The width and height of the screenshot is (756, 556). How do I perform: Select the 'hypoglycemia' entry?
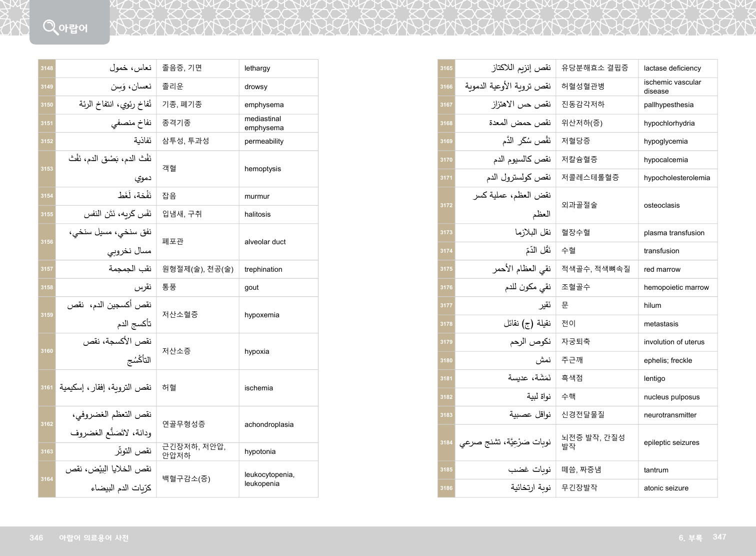click(665, 142)
